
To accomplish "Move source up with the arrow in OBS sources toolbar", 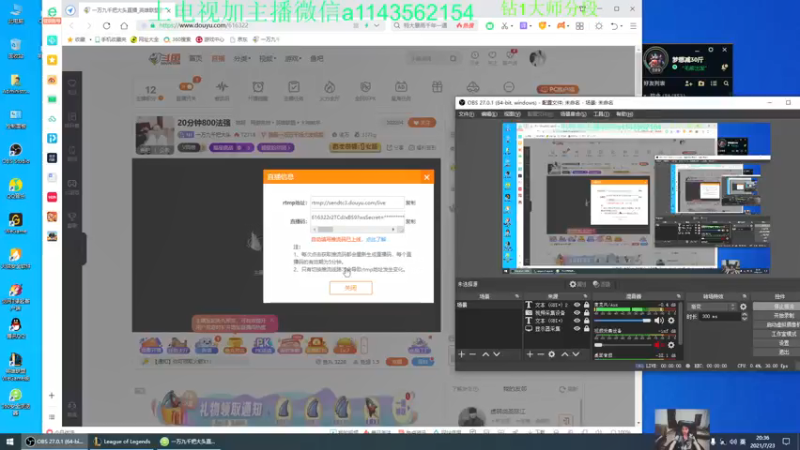I will tap(565, 354).
